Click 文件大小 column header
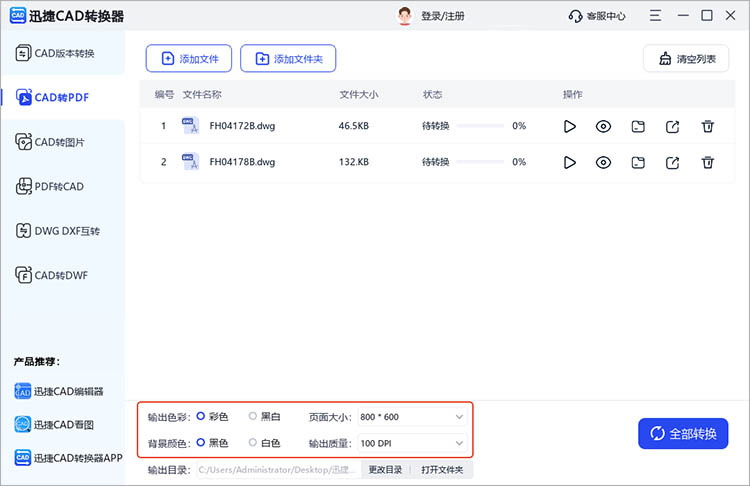The image size is (750, 486). (x=359, y=94)
